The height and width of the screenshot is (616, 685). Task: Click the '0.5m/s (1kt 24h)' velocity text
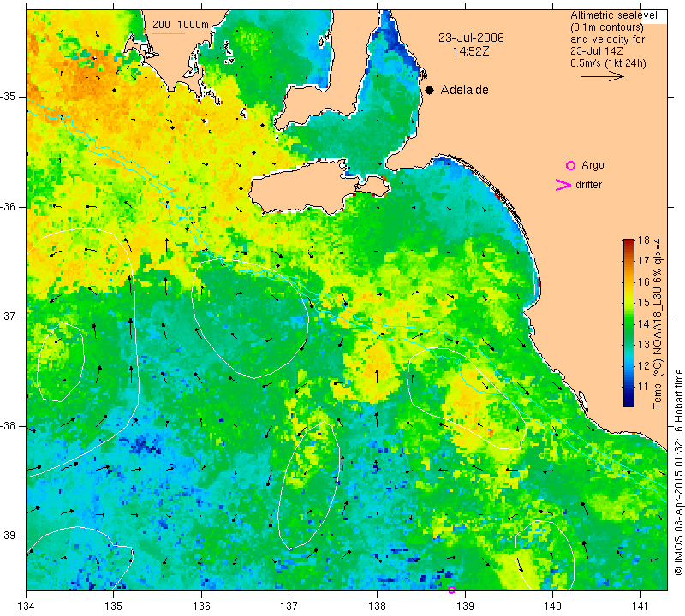point(608,63)
